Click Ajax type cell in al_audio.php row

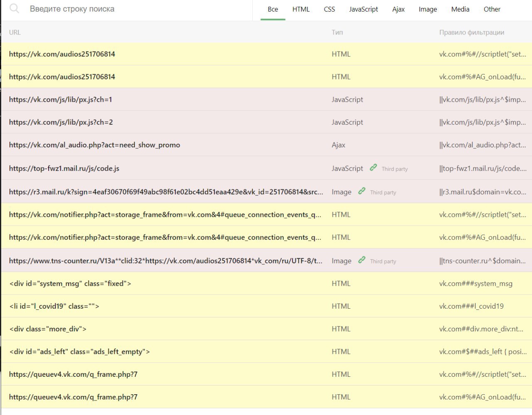(338, 145)
